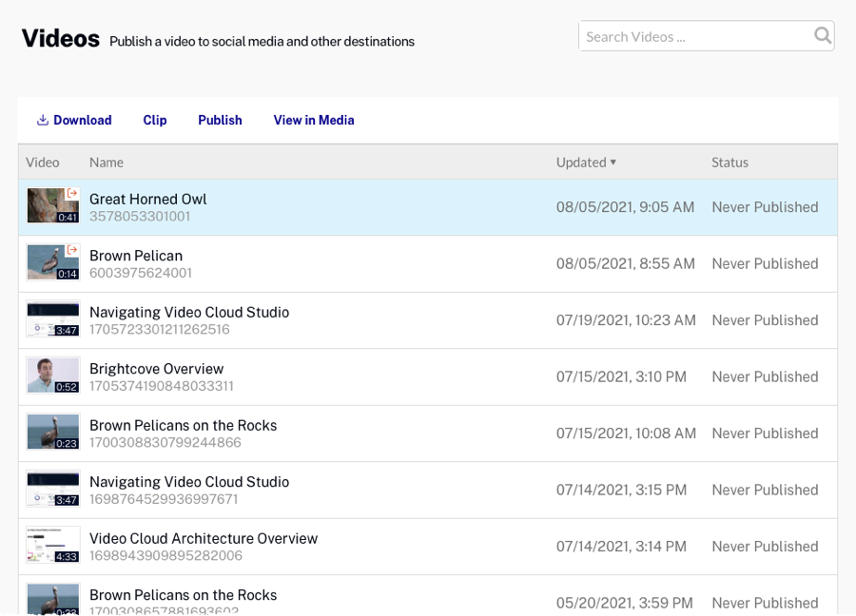The image size is (856, 616).
Task: Select the Brightcove Overview thumbnail
Action: [52, 375]
